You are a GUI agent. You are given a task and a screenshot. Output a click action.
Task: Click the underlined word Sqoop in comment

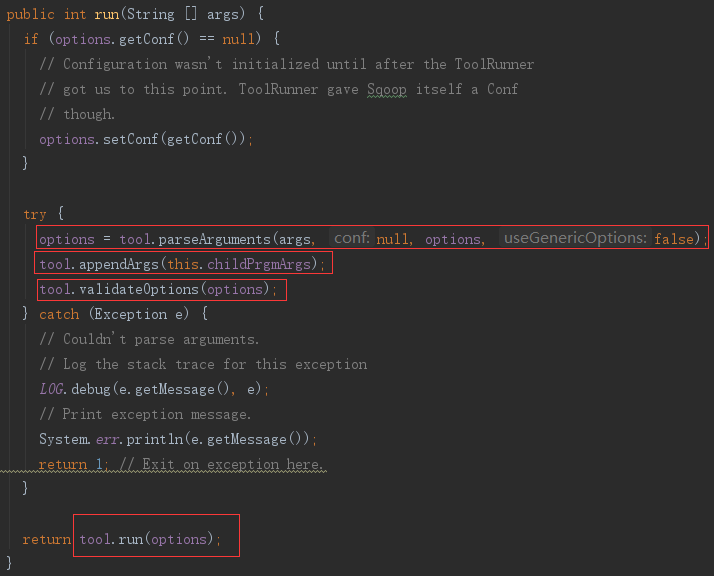click(x=387, y=89)
